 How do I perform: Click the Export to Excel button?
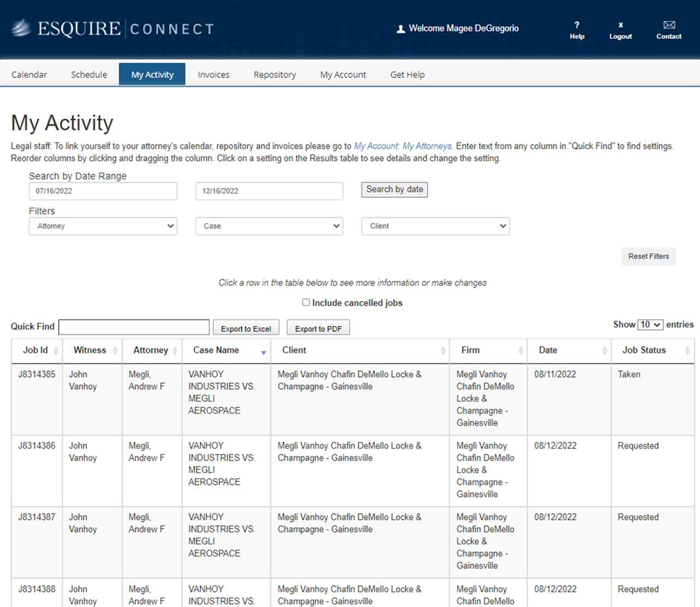point(246,328)
